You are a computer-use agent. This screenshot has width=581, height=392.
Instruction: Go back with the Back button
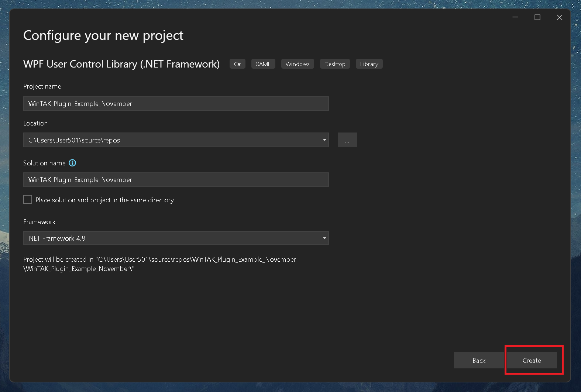(x=479, y=360)
